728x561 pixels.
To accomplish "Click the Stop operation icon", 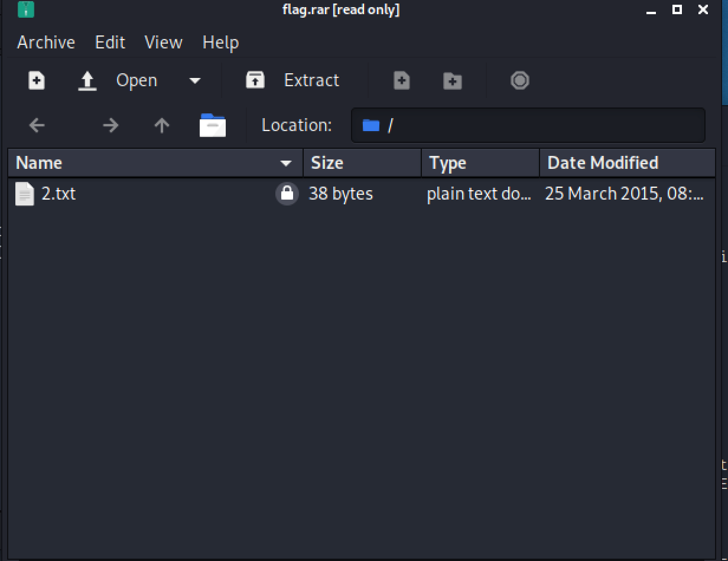I will 519,80.
